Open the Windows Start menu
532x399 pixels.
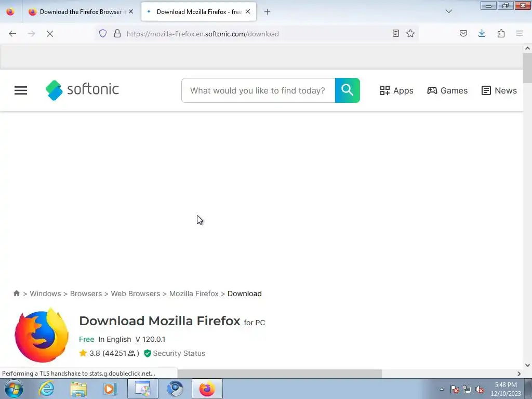14,389
